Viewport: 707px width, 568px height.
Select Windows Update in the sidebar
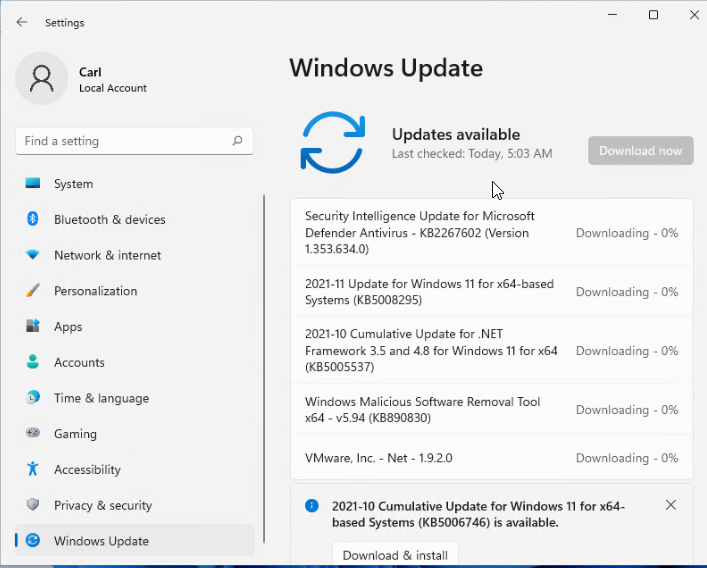[x=134, y=541]
